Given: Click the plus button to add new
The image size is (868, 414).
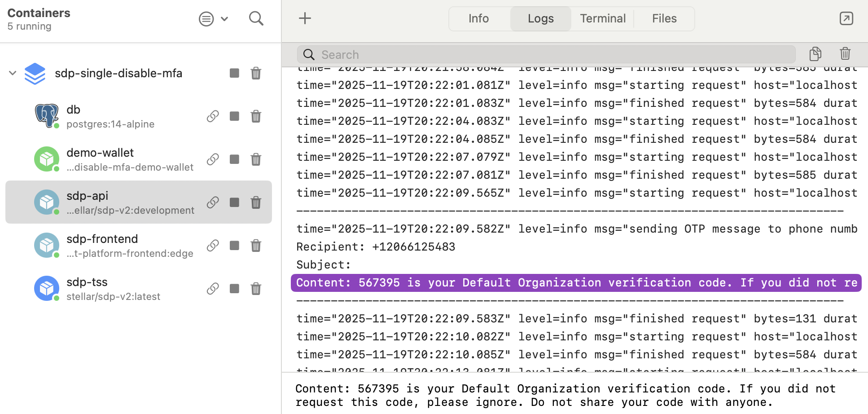Looking at the screenshot, I should [305, 18].
